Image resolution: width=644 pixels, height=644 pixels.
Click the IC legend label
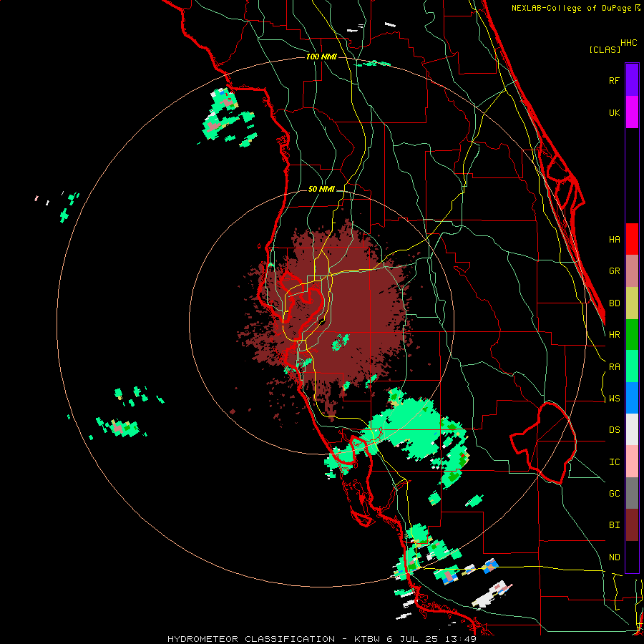tap(614, 462)
